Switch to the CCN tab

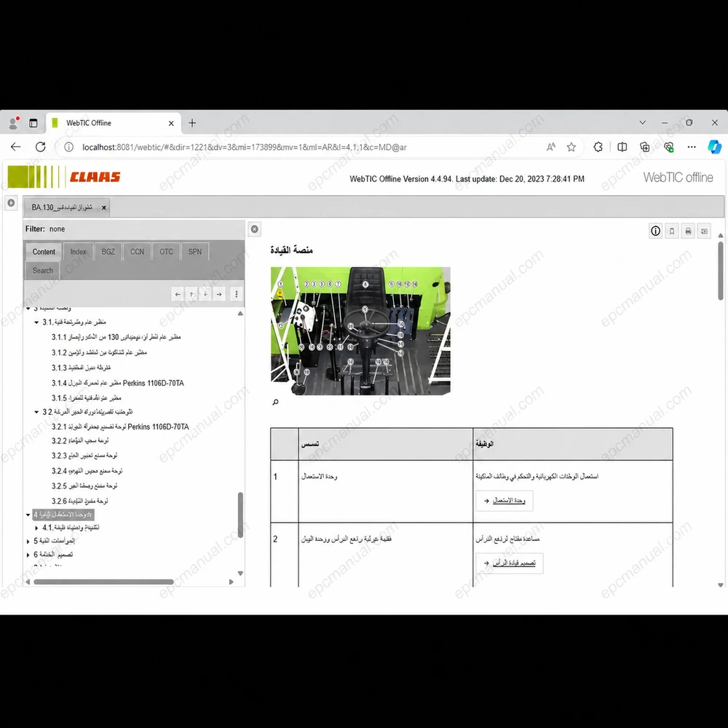tap(137, 252)
